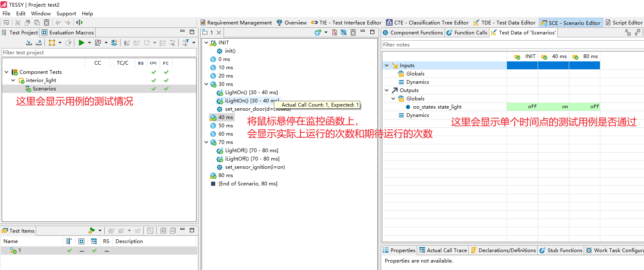This screenshot has height=270, width=644.
Task: Open TDE - Test Data Editor perspective
Action: (x=504, y=23)
